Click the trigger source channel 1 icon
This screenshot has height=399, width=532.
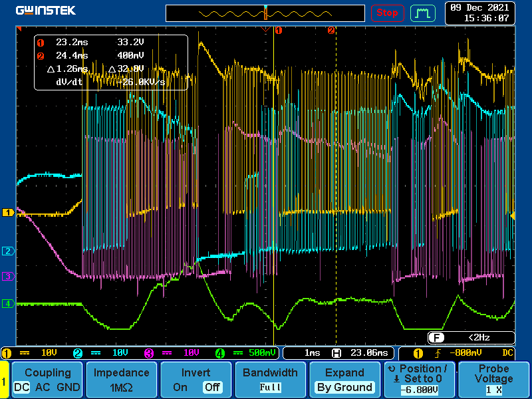(418, 354)
